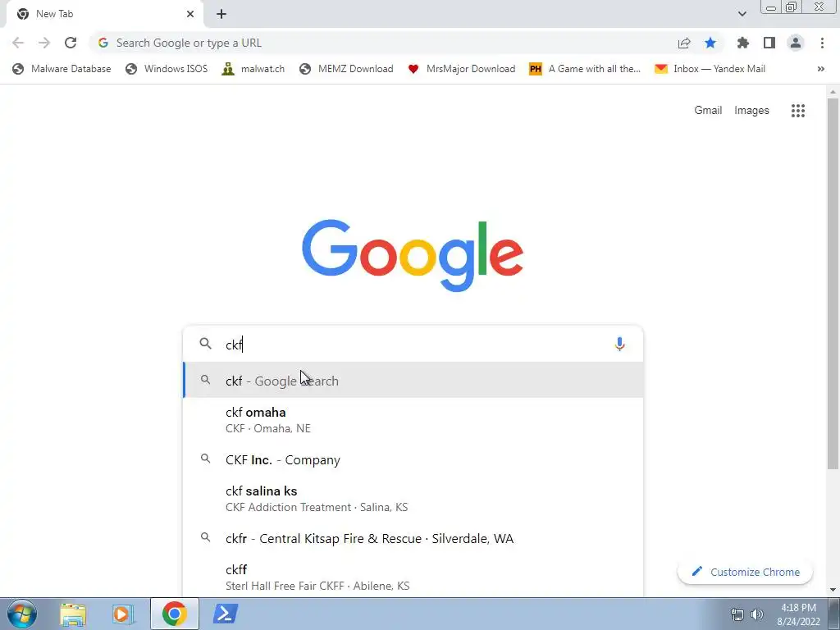Select the 'ckf omaha' suggestion
This screenshot has width=840, height=630.
413,420
